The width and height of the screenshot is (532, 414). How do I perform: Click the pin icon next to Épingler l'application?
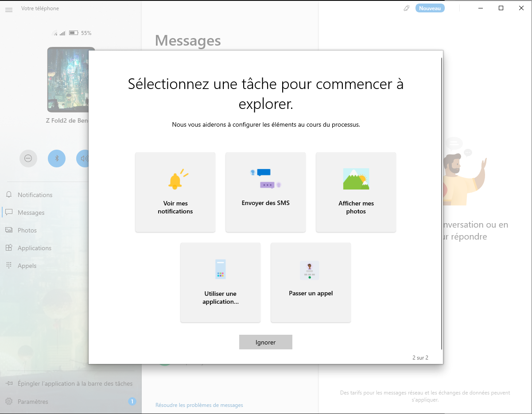[10, 383]
